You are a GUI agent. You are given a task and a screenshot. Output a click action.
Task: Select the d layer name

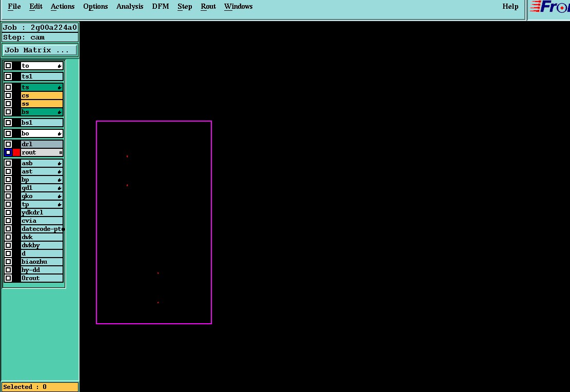(x=42, y=253)
